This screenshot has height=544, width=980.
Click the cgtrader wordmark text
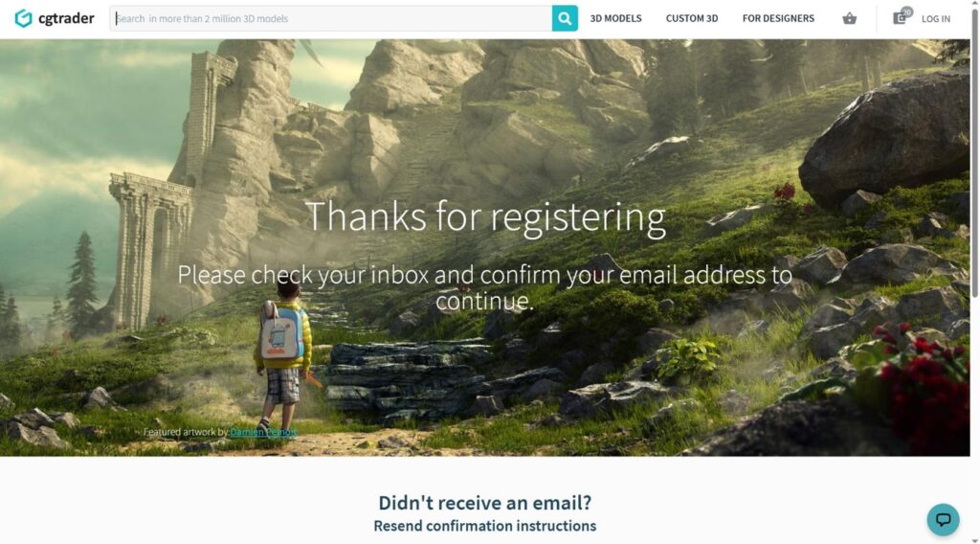[x=66, y=19]
